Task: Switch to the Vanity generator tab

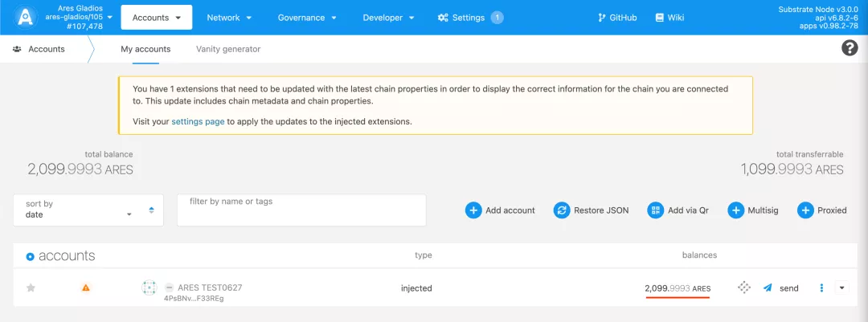Action: [228, 49]
